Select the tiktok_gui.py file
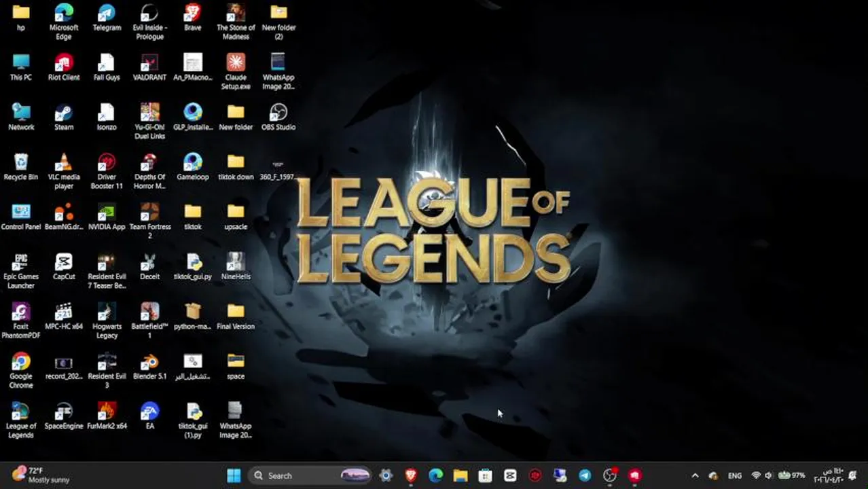This screenshot has width=868, height=489. [x=193, y=266]
